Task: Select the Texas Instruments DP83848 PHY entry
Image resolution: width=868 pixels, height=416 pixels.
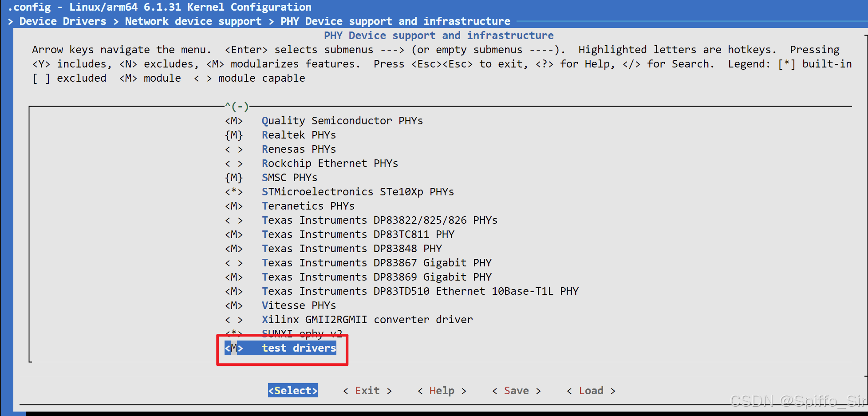Action: click(x=351, y=248)
